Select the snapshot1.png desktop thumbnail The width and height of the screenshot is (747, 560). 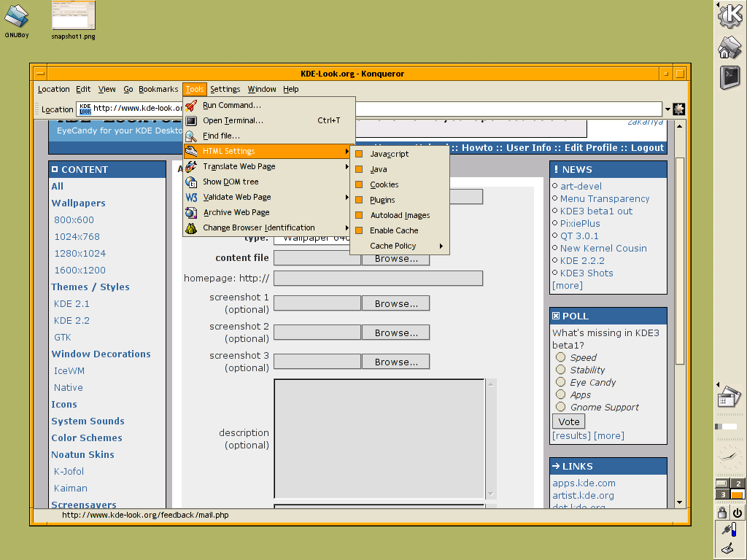coord(74,20)
